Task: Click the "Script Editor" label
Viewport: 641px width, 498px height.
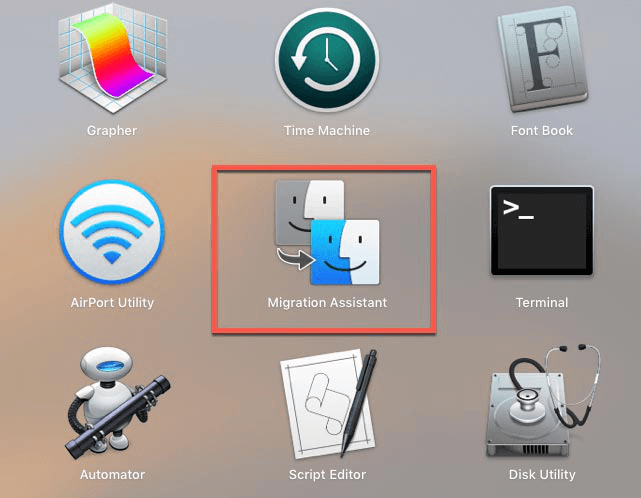Action: coord(327,475)
